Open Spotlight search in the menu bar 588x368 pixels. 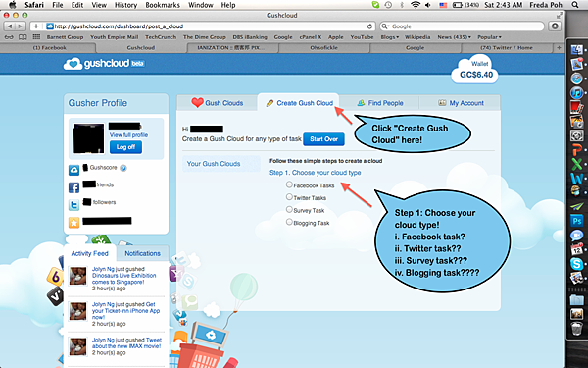pos(575,5)
